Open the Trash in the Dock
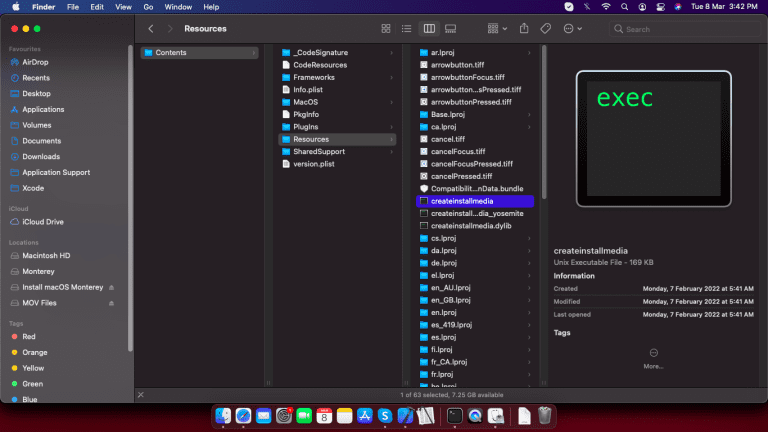The image size is (768, 432). pos(545,416)
